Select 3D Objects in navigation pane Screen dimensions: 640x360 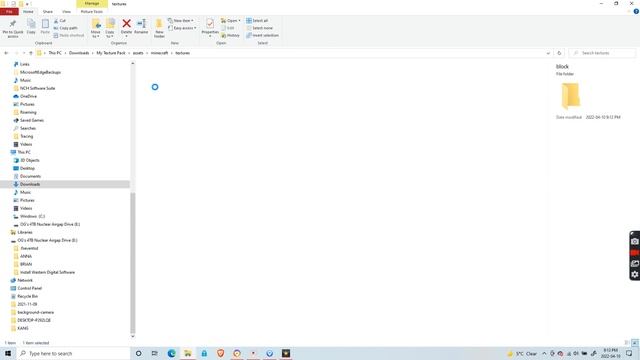(29, 160)
